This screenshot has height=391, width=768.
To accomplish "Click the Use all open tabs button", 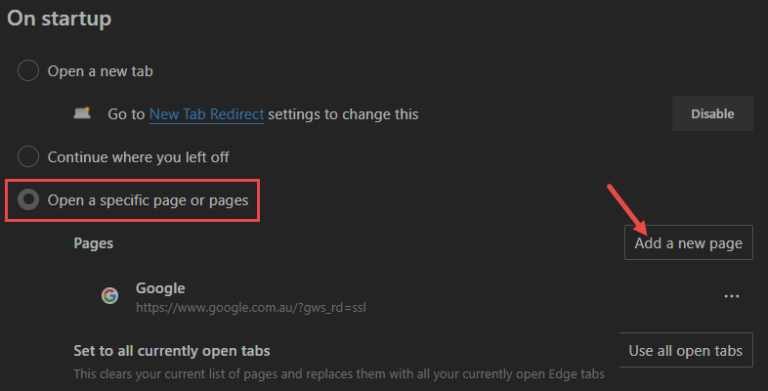I will click(x=686, y=350).
